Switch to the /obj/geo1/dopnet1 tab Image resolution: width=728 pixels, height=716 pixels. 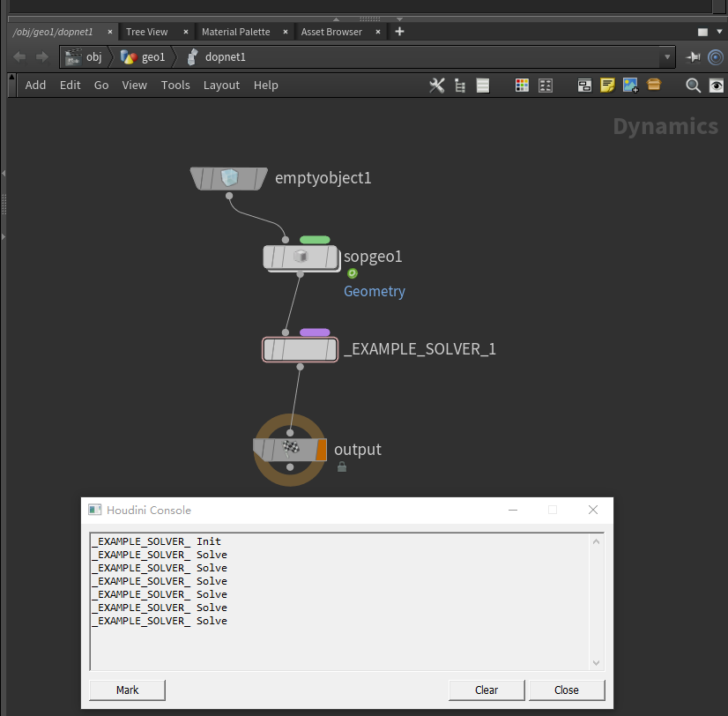click(53, 32)
